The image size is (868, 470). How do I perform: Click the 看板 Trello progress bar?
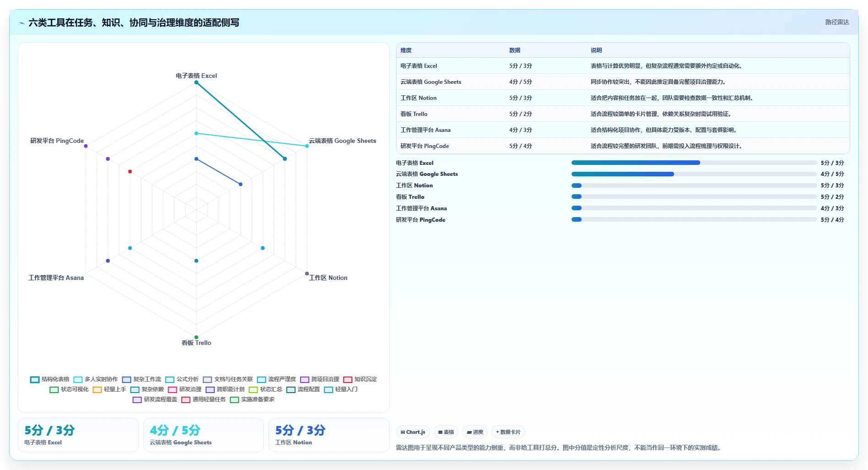click(x=694, y=197)
